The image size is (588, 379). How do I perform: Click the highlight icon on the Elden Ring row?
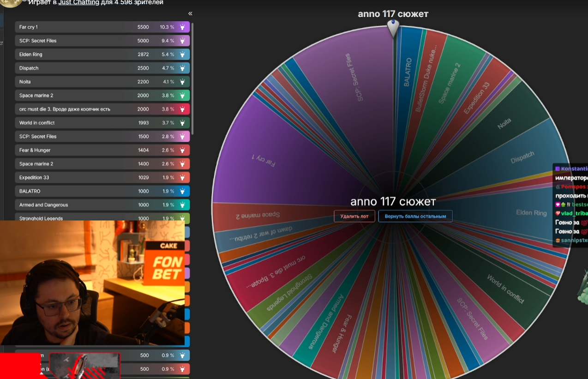pyautogui.click(x=182, y=54)
